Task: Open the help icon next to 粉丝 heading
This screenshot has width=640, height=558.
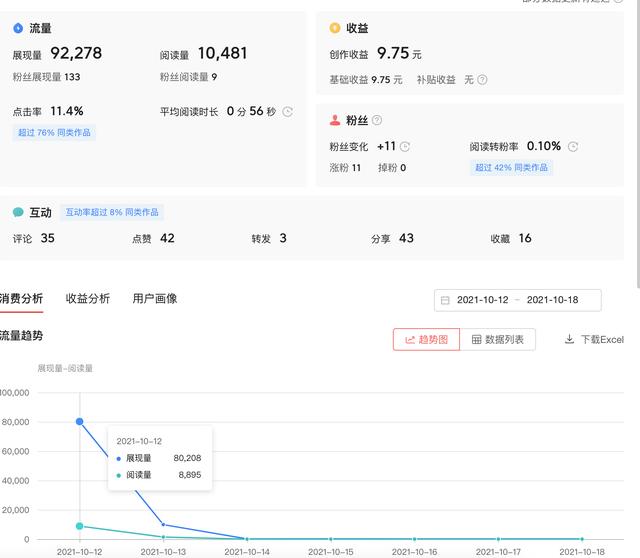Action: 377,120
